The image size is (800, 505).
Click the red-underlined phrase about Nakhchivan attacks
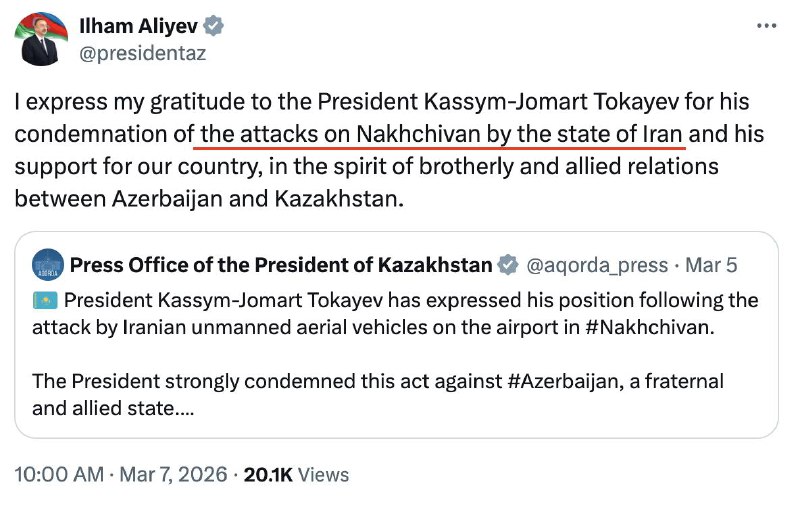(x=441, y=132)
